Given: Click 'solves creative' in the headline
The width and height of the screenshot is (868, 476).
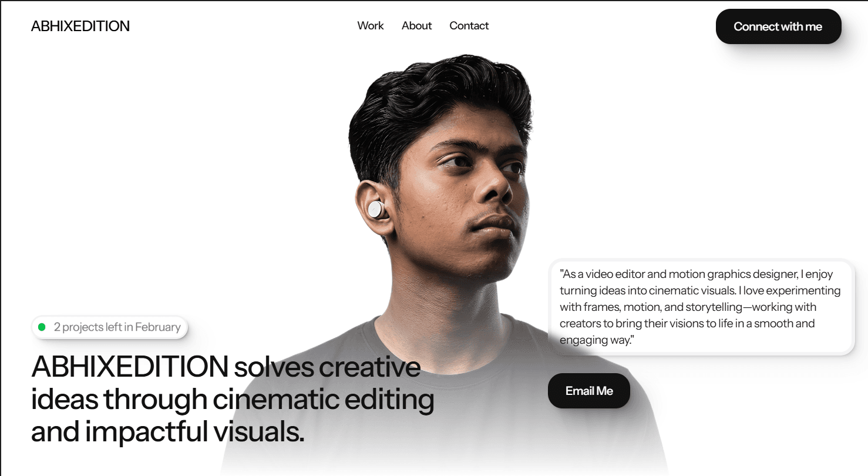Looking at the screenshot, I should [328, 367].
